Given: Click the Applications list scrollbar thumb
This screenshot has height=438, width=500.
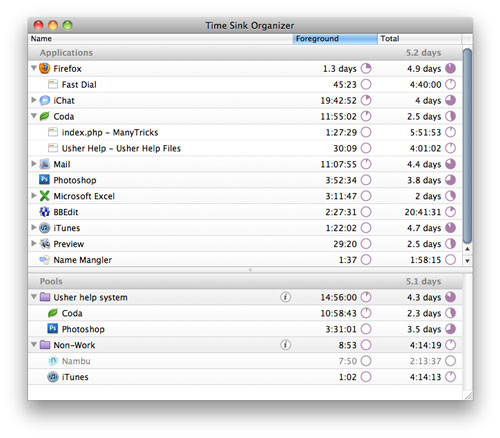Looking at the screenshot, I should pyautogui.click(x=468, y=146).
